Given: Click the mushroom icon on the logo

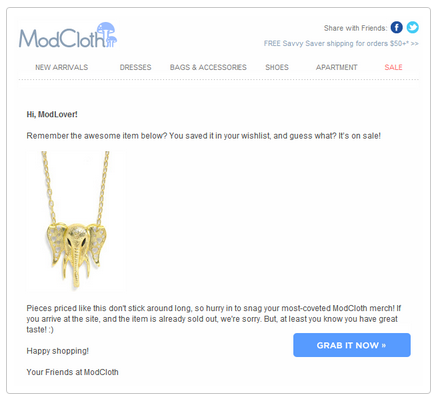Looking at the screenshot, I should [x=107, y=34].
